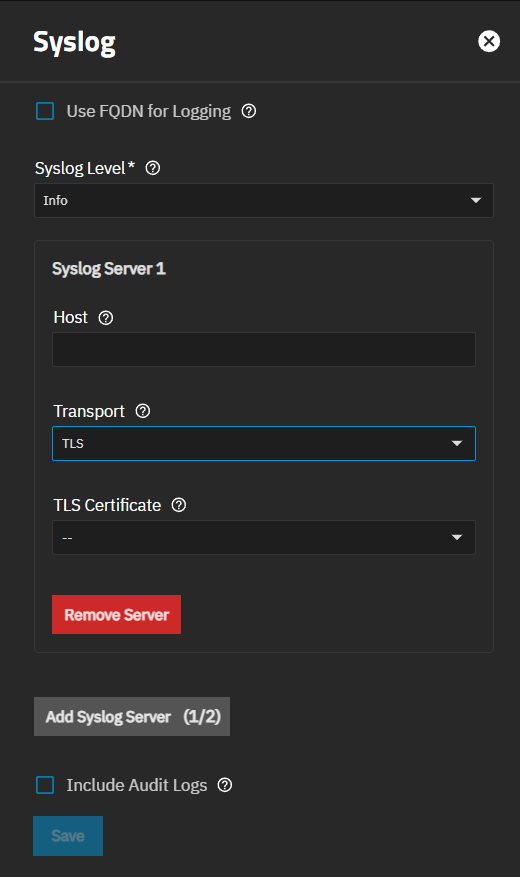Show help for Use FQDN for Logging
Image resolution: width=520 pixels, height=877 pixels.
coord(249,111)
